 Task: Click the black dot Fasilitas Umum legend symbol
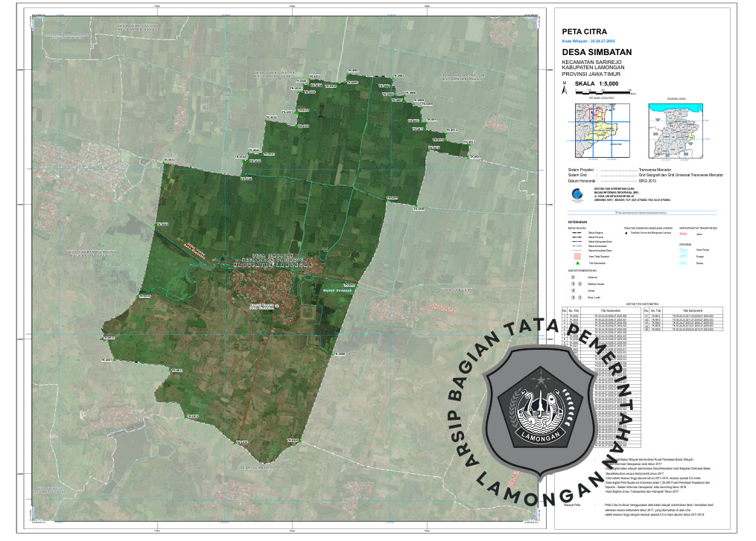click(x=626, y=234)
